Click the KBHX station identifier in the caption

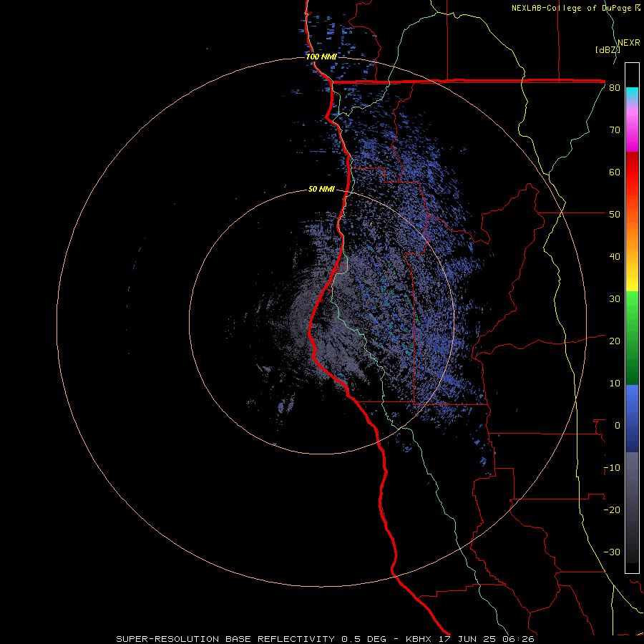point(418,639)
